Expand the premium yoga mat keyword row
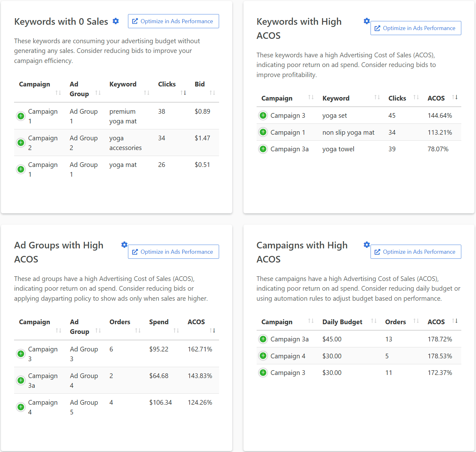This screenshot has height=452, width=476. pyautogui.click(x=21, y=116)
